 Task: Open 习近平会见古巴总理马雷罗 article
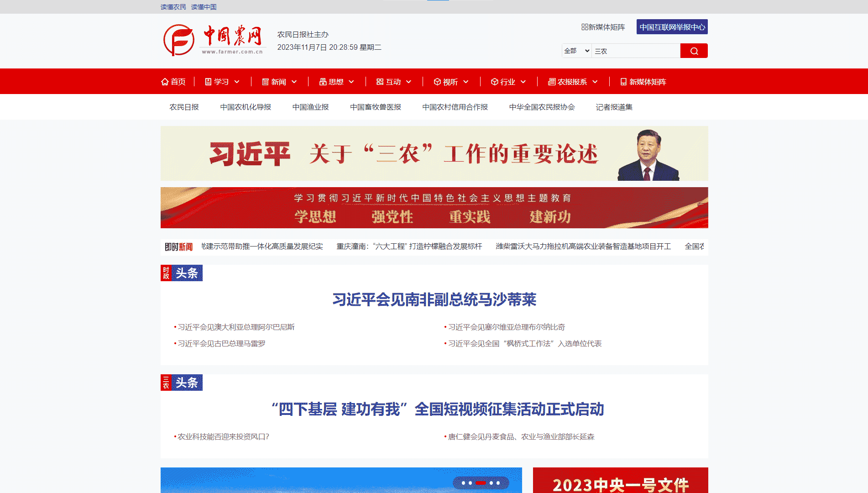tap(221, 343)
